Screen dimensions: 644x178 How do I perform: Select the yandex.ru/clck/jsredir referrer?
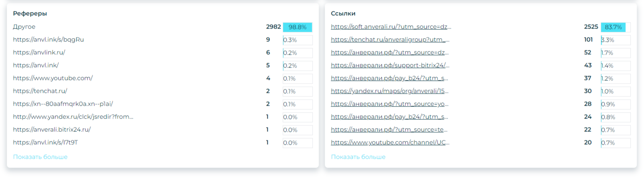pos(73,117)
